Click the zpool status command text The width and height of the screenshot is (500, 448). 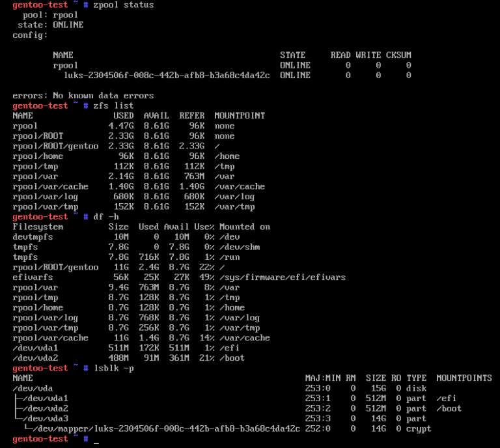tap(123, 5)
